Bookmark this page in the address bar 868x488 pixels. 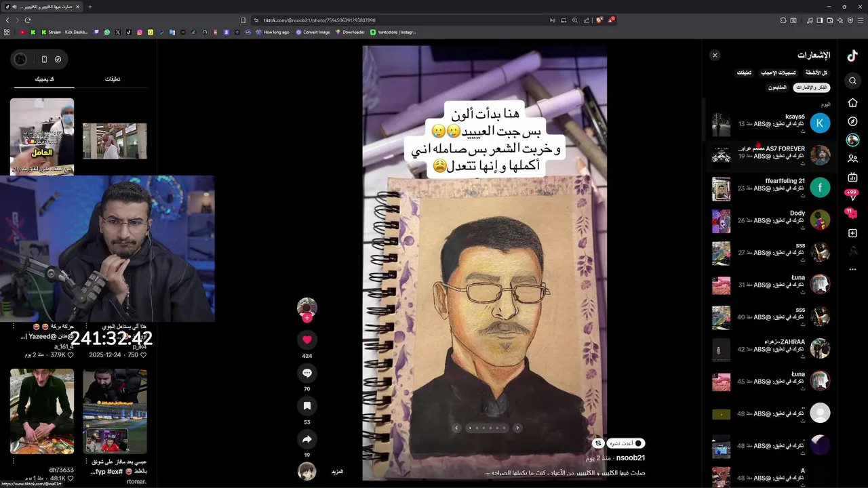[243, 20]
